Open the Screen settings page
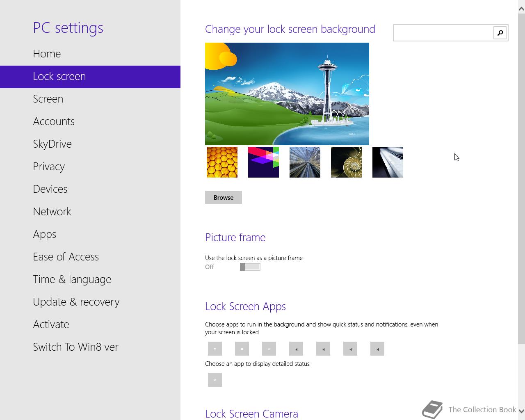Screen dimensions: 525x420 [x=90, y=99]
